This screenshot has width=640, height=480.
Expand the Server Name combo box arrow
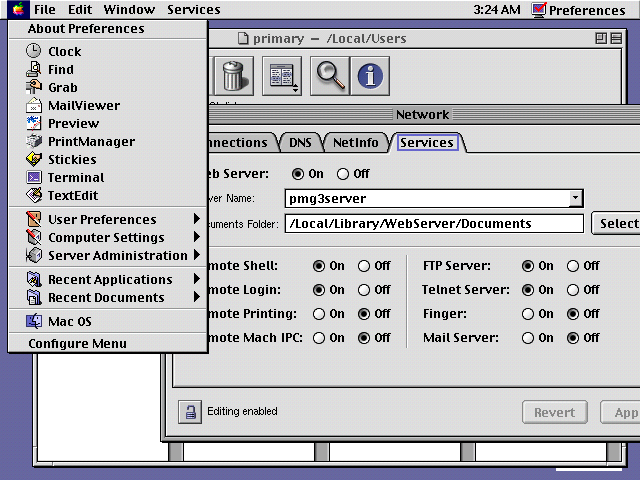575,199
